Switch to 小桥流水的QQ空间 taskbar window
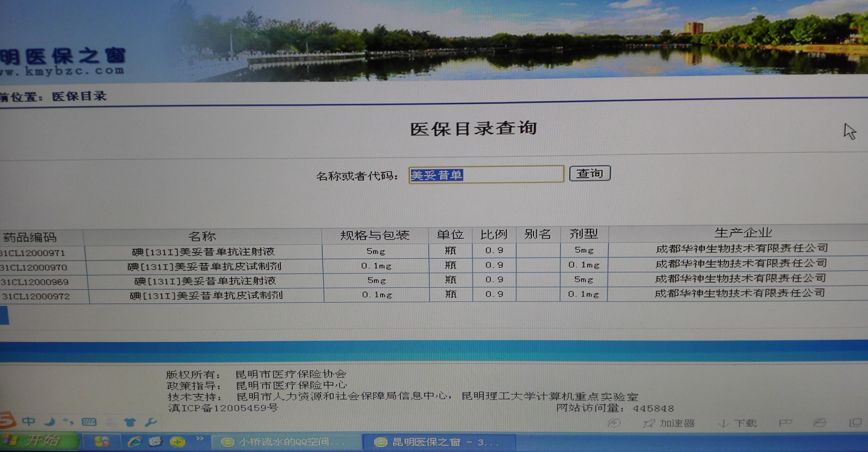Viewport: 868px width, 452px height. [285, 442]
